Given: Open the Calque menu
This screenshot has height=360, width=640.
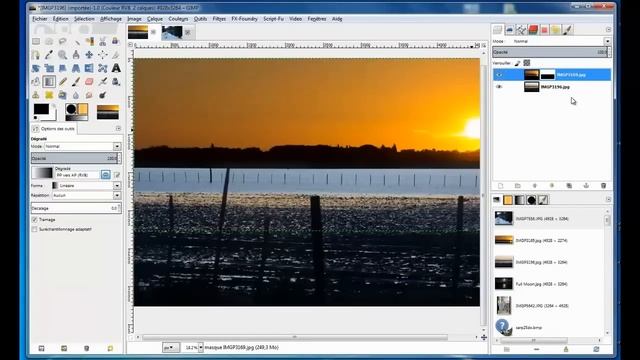Looking at the screenshot, I should (x=155, y=19).
